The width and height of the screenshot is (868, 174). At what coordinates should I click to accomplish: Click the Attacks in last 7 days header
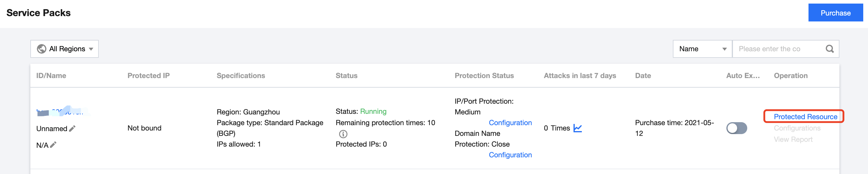pos(579,76)
